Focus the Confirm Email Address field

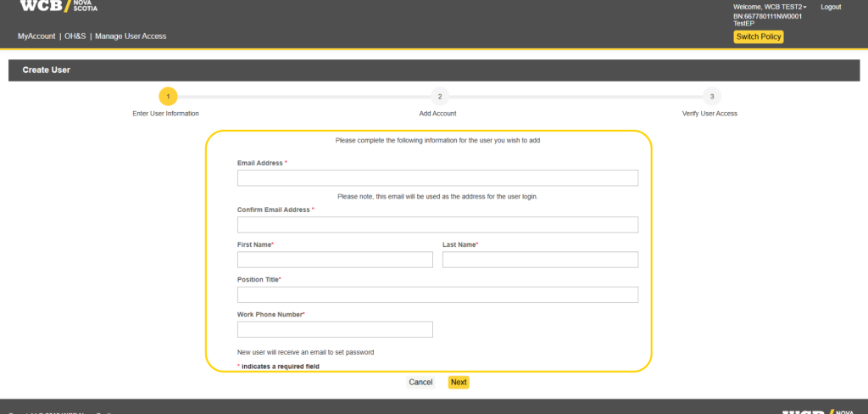tap(437, 225)
